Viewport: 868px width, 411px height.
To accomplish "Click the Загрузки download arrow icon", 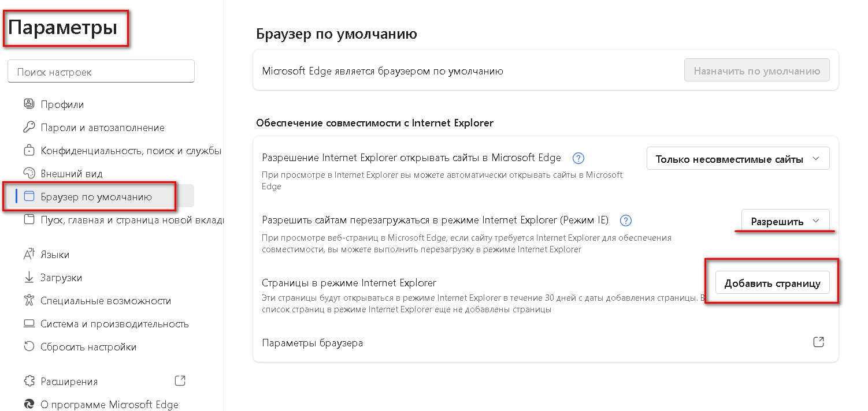I will click(x=28, y=277).
